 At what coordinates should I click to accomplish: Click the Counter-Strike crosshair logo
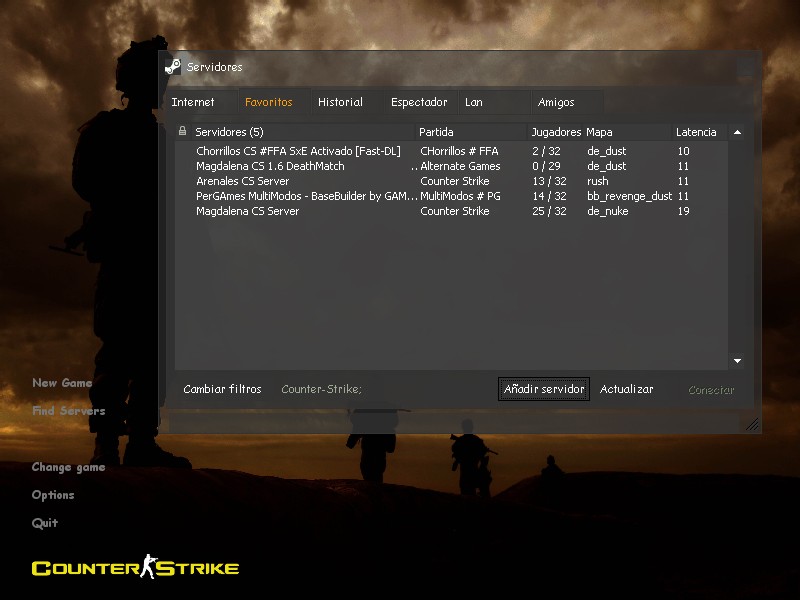(151, 567)
